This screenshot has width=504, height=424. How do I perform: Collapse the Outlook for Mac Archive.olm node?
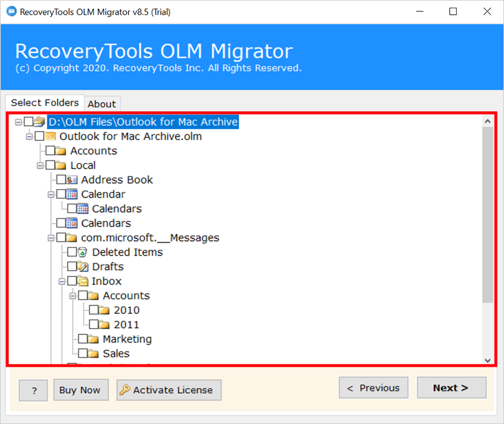[x=29, y=137]
